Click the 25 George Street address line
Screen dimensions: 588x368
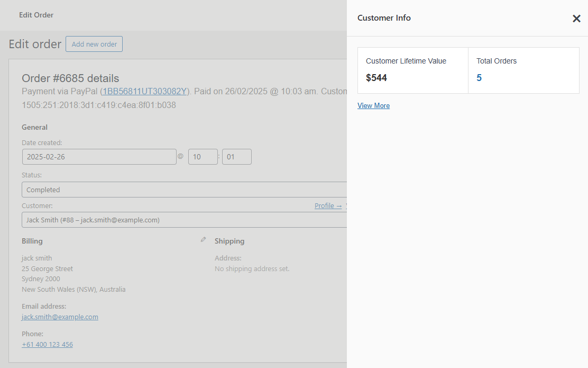pyautogui.click(x=47, y=268)
